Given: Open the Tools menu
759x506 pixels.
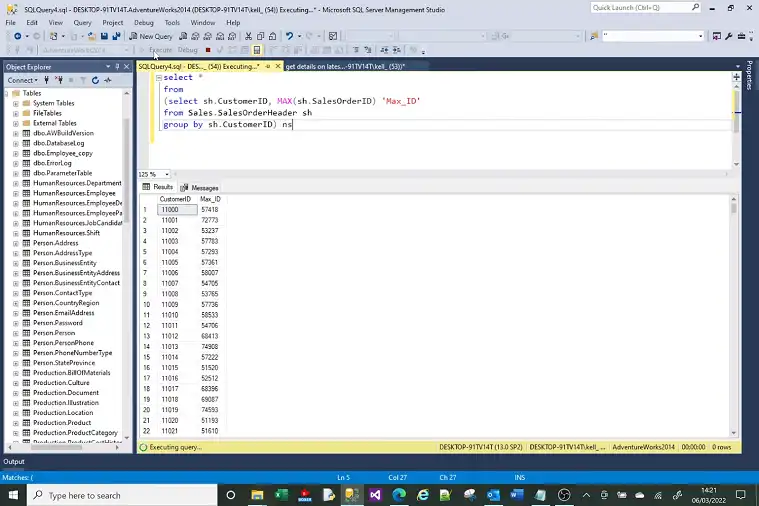Looking at the screenshot, I should pyautogui.click(x=172, y=23).
